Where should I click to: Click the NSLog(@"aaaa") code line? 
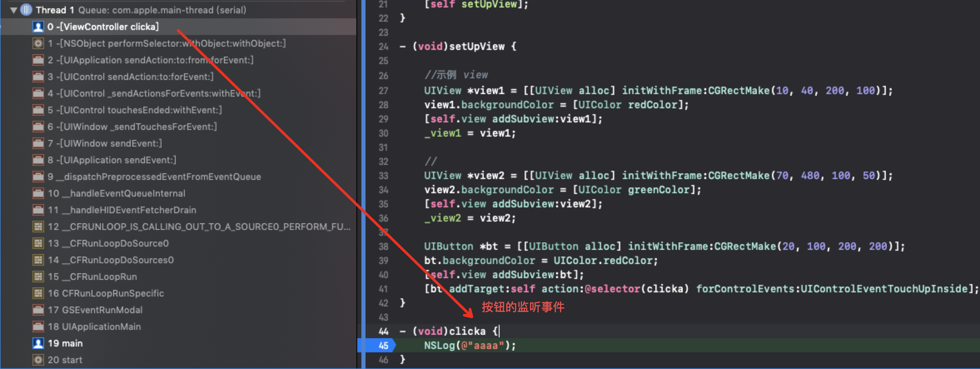coord(470,346)
